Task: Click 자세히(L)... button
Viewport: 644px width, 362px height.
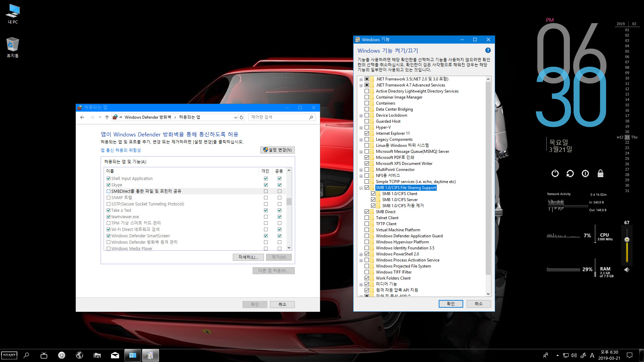Action: [248, 257]
